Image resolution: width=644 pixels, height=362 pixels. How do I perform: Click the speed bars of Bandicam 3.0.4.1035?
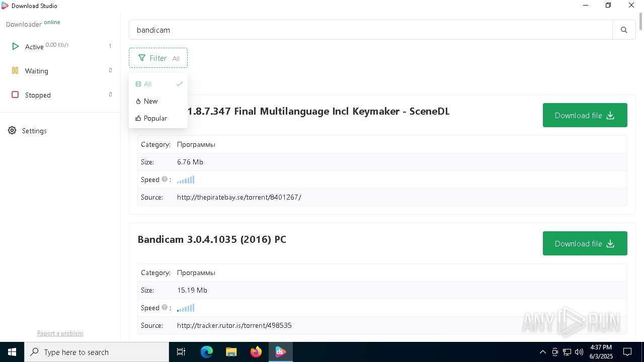pos(186,308)
